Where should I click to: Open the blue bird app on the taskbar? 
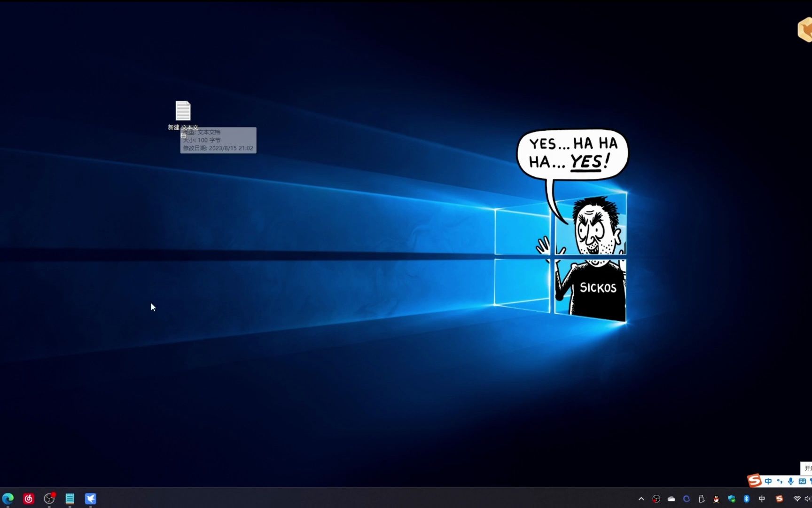coord(91,499)
